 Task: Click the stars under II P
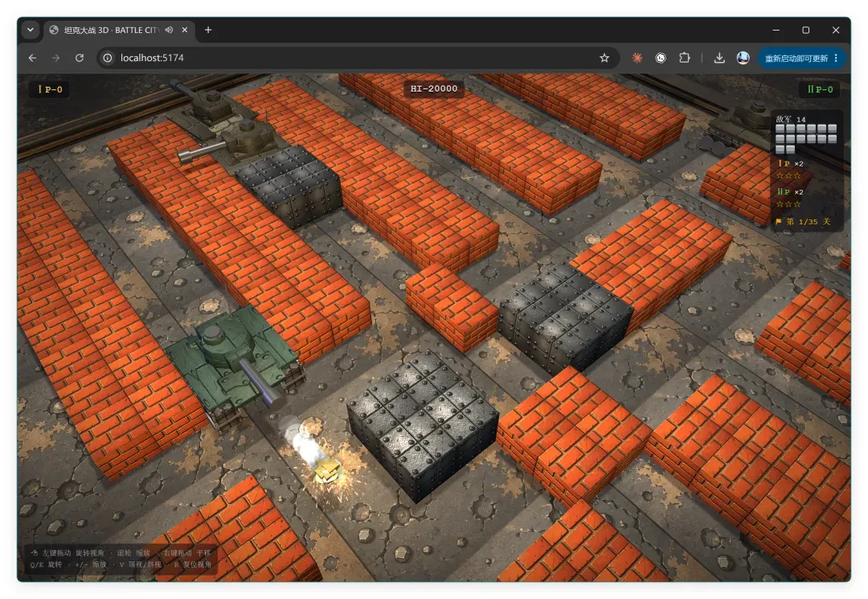788,204
